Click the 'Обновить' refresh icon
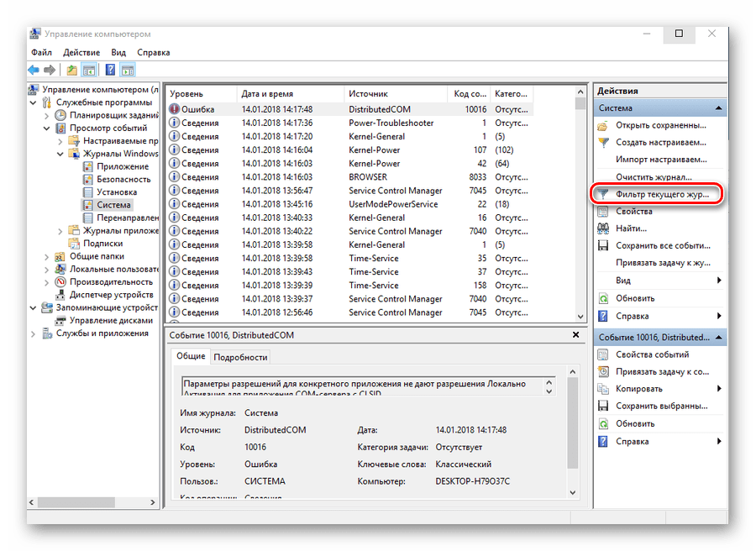The image size is (756, 551). 602,296
